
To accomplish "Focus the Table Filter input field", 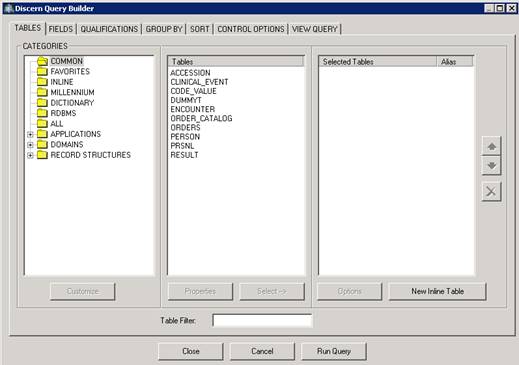I will [x=262, y=321].
